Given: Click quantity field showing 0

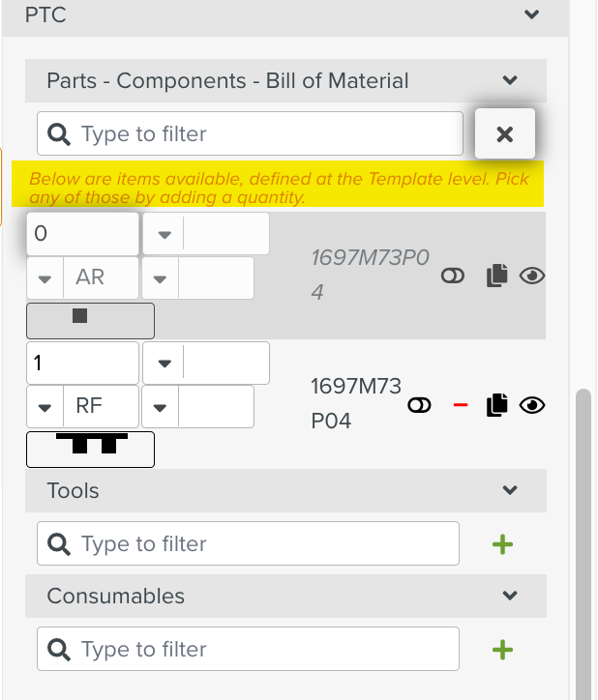Looking at the screenshot, I should point(82,233).
